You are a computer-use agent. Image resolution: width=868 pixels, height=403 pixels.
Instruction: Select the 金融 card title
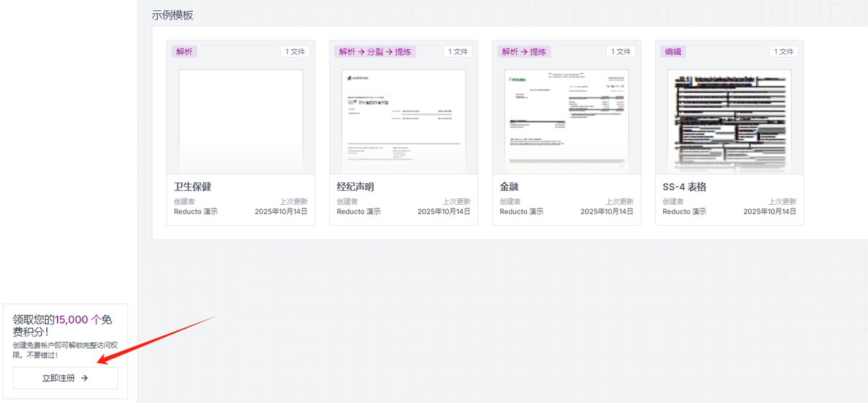tap(509, 187)
